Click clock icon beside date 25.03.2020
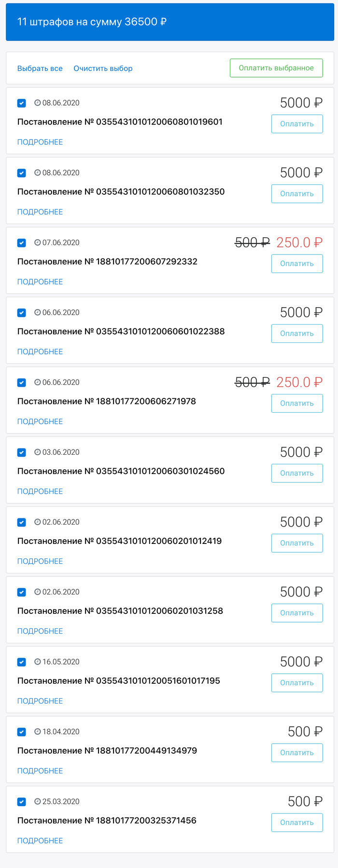The image size is (338, 868). (38, 801)
